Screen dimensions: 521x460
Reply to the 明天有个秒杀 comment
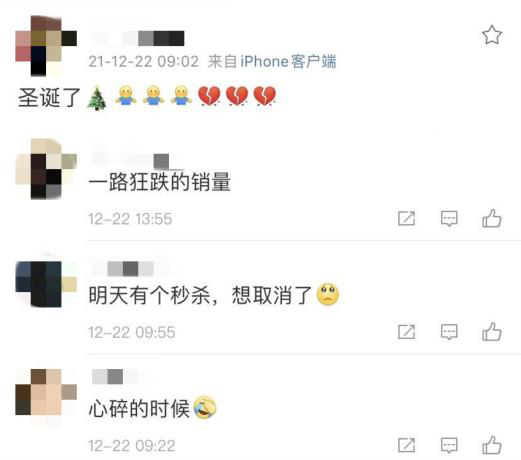pos(449,332)
